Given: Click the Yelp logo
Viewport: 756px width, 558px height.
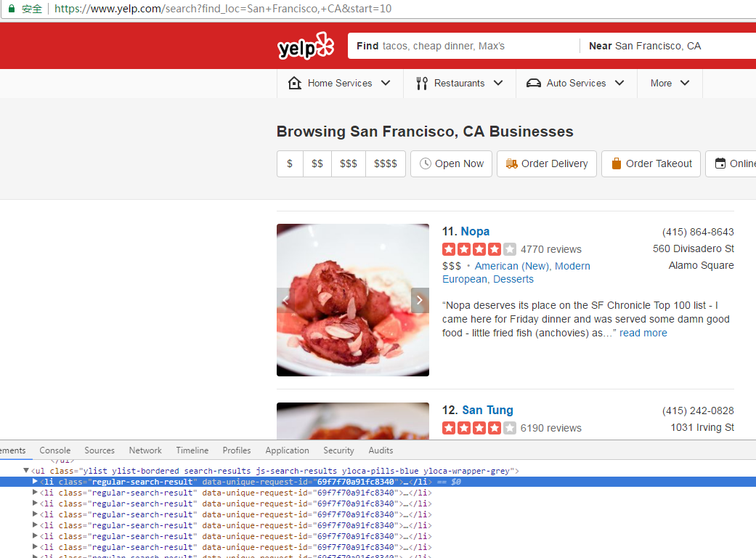Looking at the screenshot, I should pos(306,46).
